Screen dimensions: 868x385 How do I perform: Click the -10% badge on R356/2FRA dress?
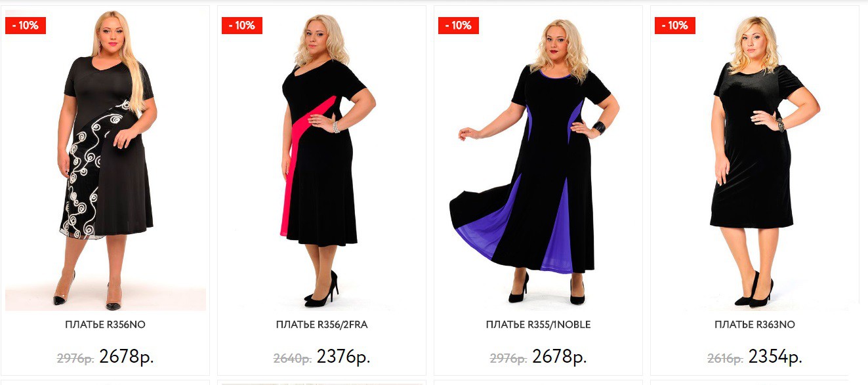pos(242,26)
